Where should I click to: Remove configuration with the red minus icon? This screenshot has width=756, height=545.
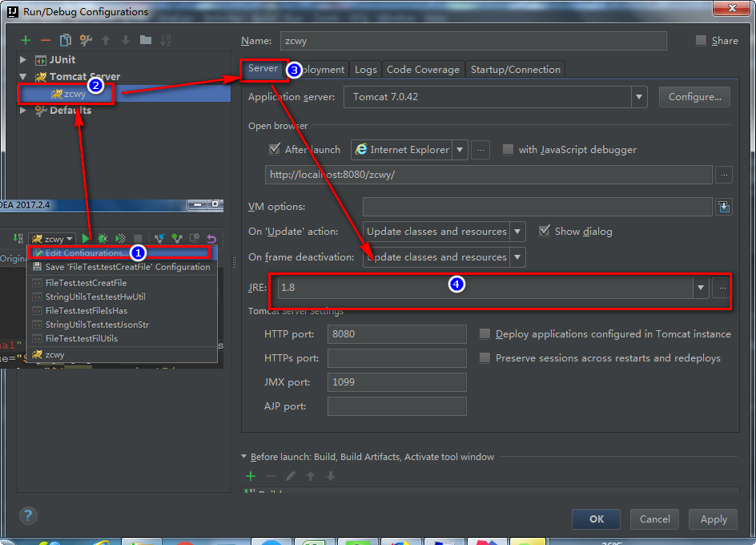coord(46,40)
